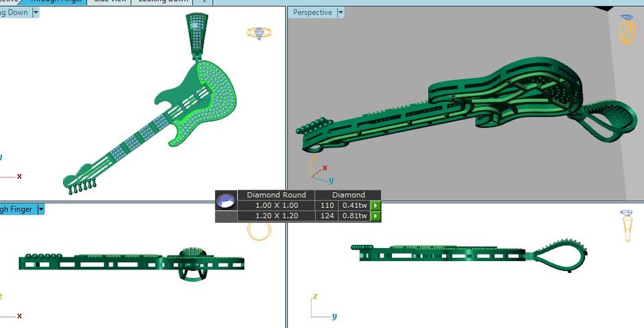
Task: Click green arrow on the 1.20 X 1.20 row
Action: coord(376,216)
